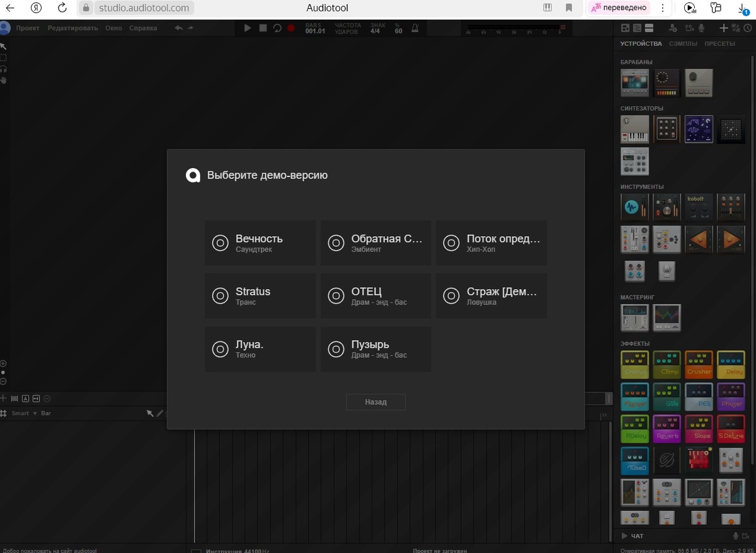Add the Gate effect pedal

coord(667,397)
